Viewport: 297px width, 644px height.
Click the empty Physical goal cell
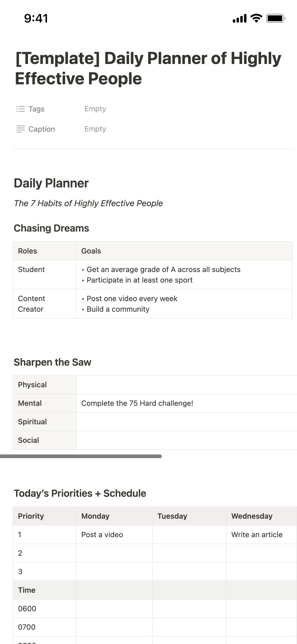pos(185,385)
